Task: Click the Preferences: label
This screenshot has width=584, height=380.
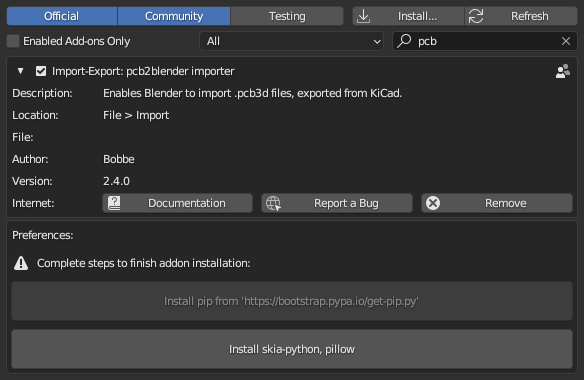Action: [43, 235]
